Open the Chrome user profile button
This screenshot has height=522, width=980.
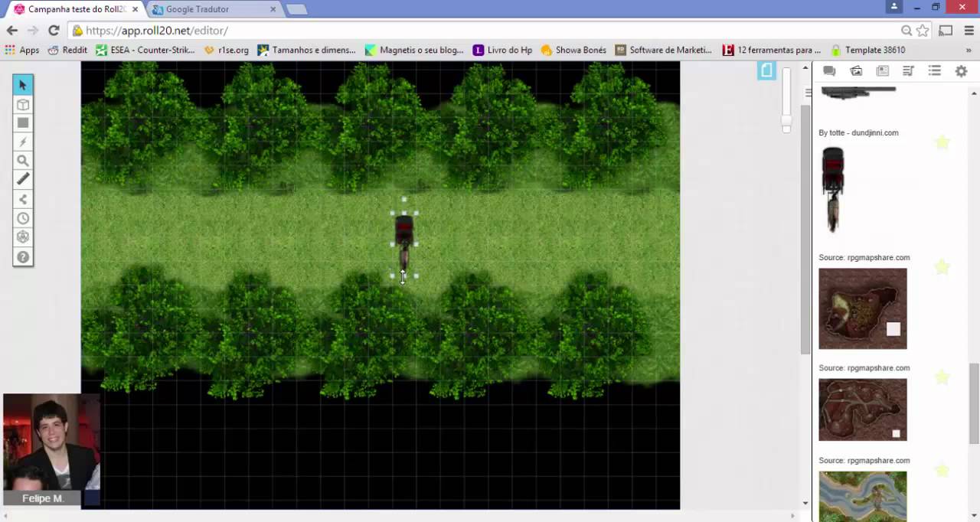[x=894, y=7]
